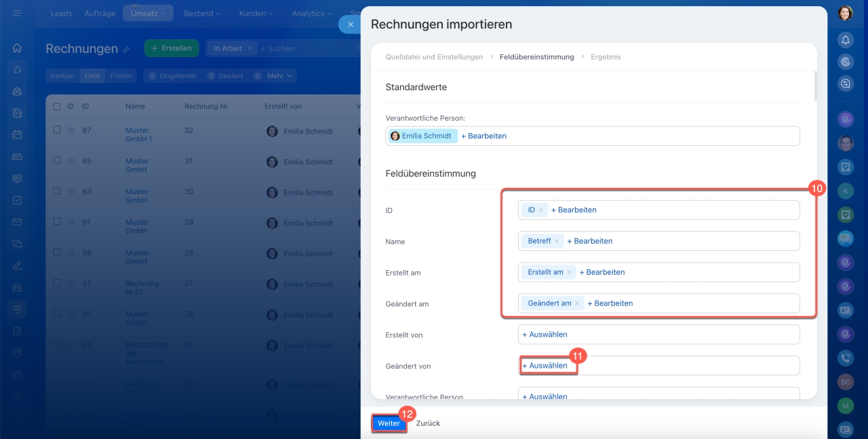Toggle the select-all checkbox in table header
The height and width of the screenshot is (439, 868).
57,107
